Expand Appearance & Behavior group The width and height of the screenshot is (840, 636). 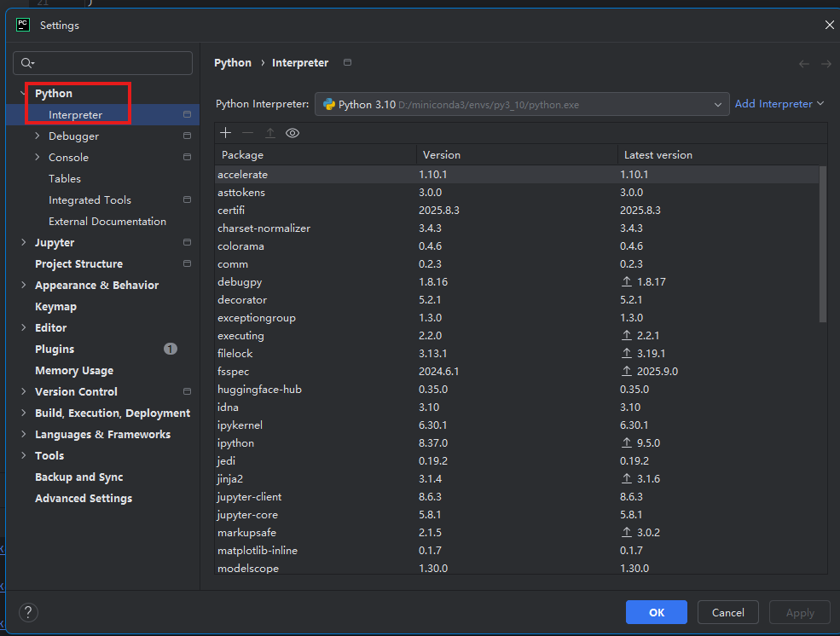pos(23,286)
